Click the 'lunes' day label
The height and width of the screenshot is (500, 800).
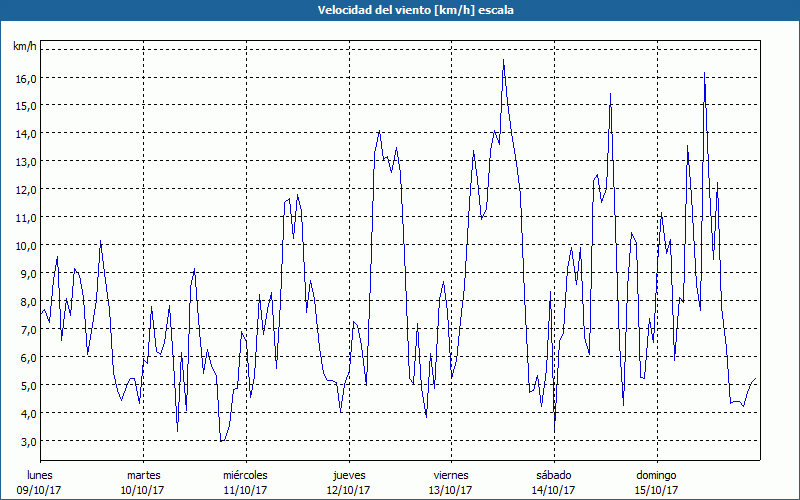tap(41, 475)
